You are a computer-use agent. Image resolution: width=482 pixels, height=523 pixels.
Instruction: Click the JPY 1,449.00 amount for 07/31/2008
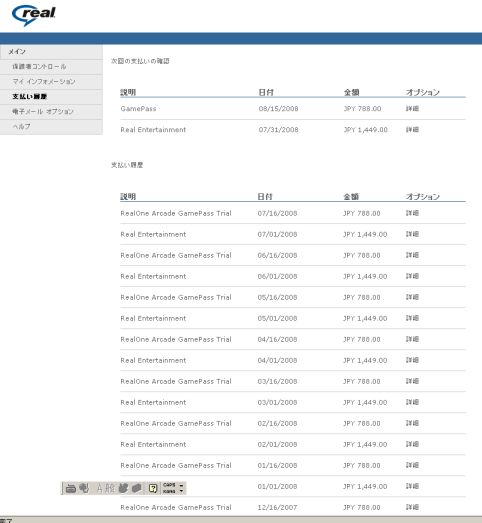coord(366,130)
